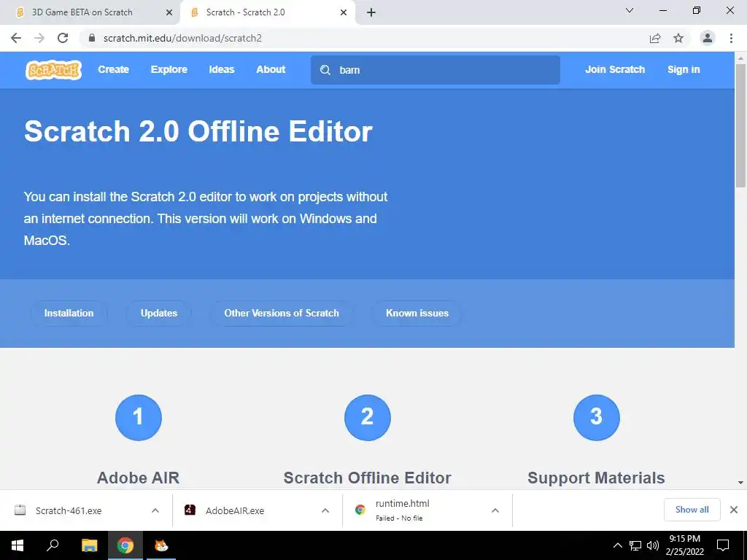Click the Scratch logo in the navigation bar
The height and width of the screenshot is (560, 747).
click(53, 70)
